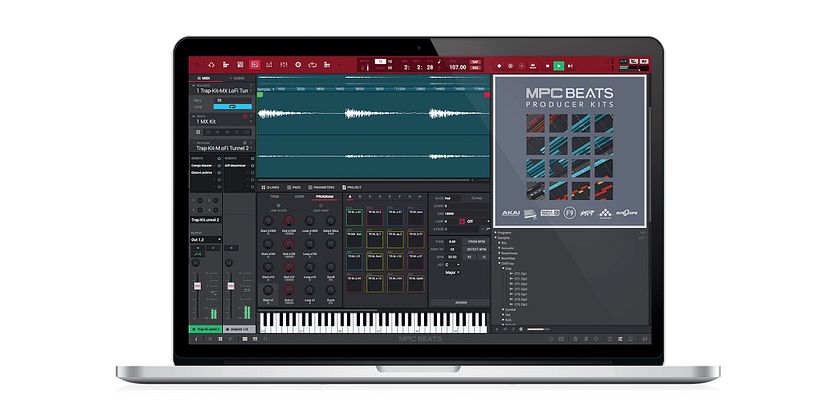The image size is (820, 409).
Task: Click the first green-outlined drum pad
Action: pos(354,218)
